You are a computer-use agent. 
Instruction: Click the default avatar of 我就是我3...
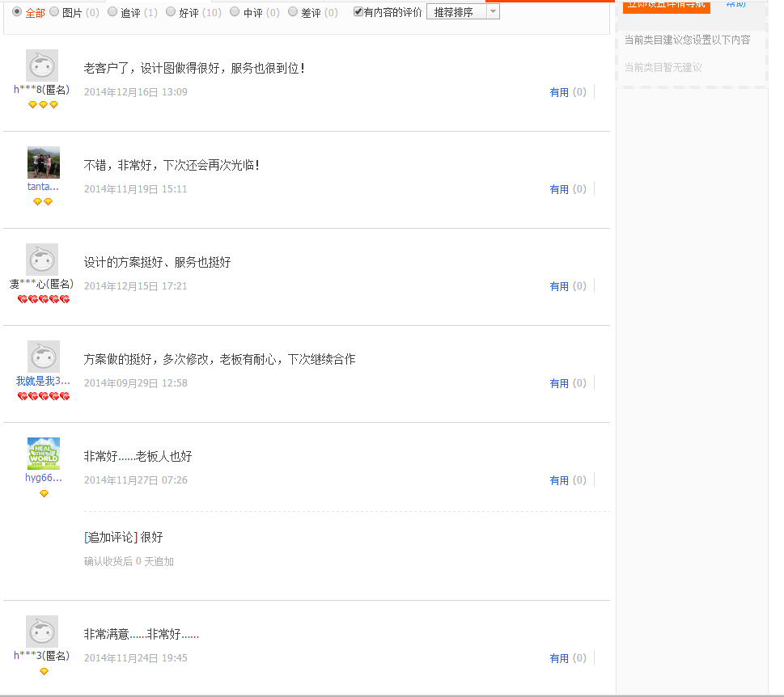(44, 357)
